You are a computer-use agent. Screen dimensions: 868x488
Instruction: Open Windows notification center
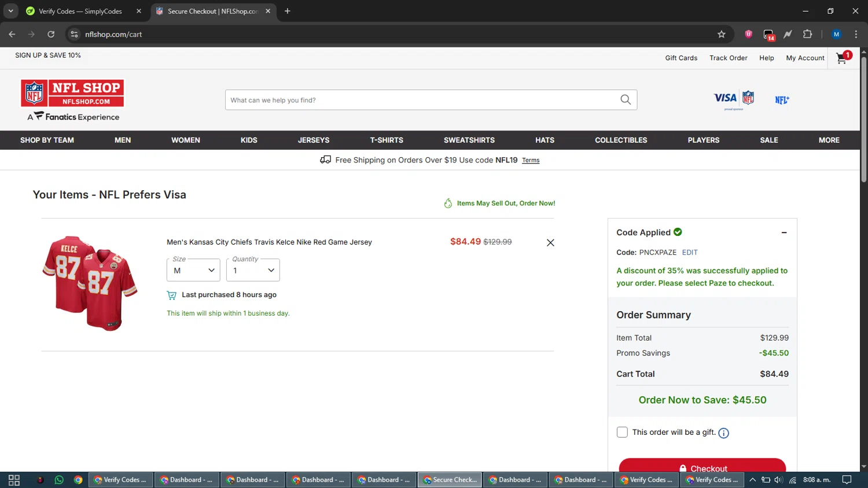[x=847, y=480]
